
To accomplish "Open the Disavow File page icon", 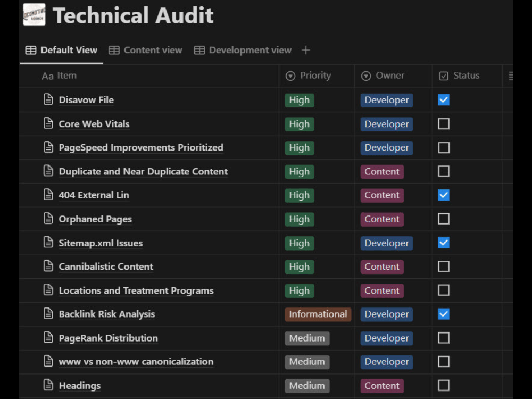I will click(x=48, y=99).
